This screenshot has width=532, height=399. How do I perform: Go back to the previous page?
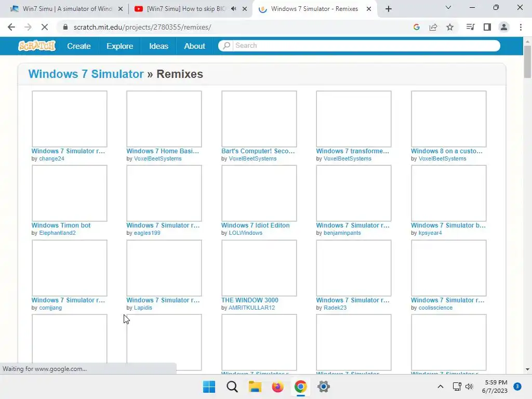click(x=11, y=27)
